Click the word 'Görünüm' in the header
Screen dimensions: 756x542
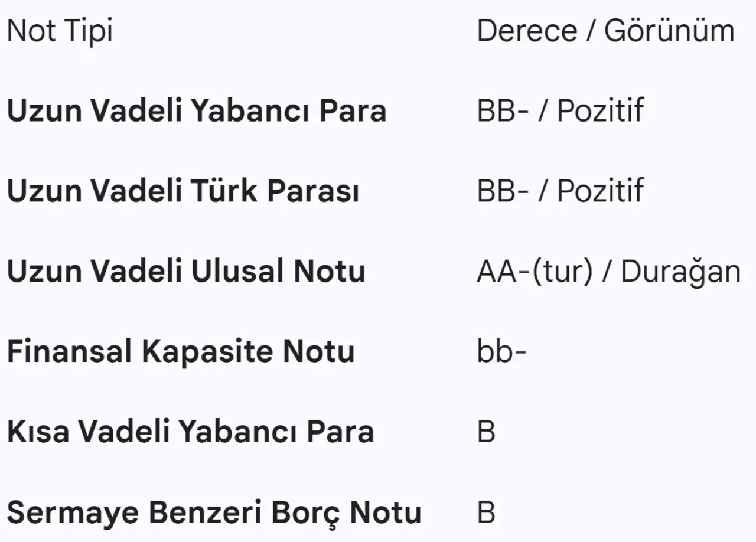pyautogui.click(x=669, y=31)
